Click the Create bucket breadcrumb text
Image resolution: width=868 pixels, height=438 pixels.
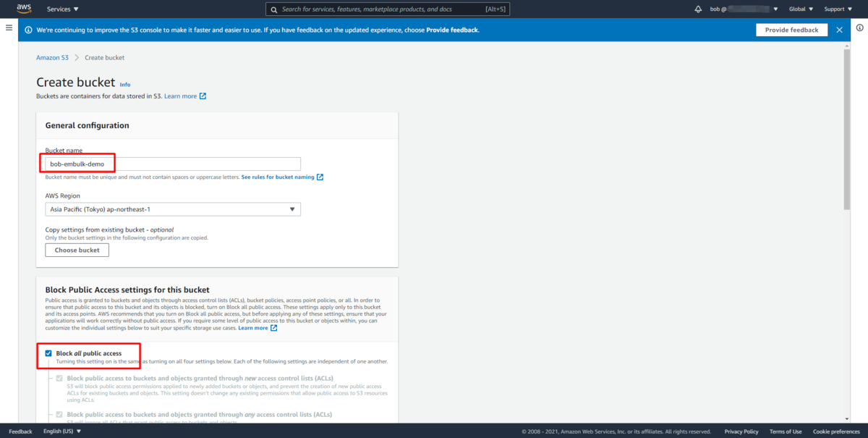105,57
